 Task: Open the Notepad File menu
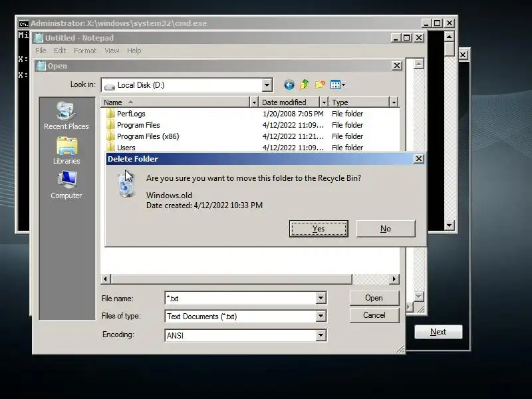point(41,51)
